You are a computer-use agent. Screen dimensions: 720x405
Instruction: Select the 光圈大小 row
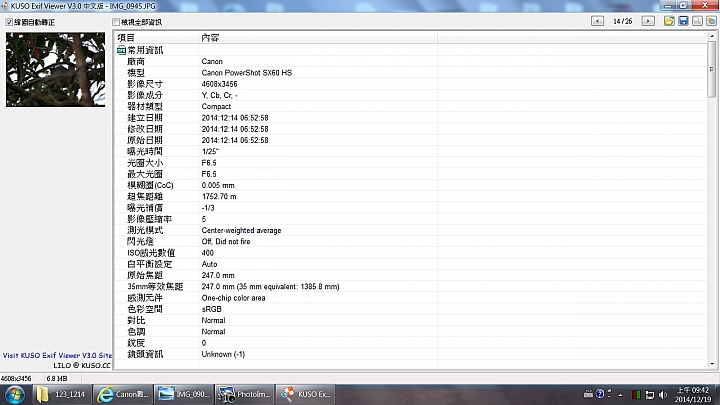(x=411, y=163)
